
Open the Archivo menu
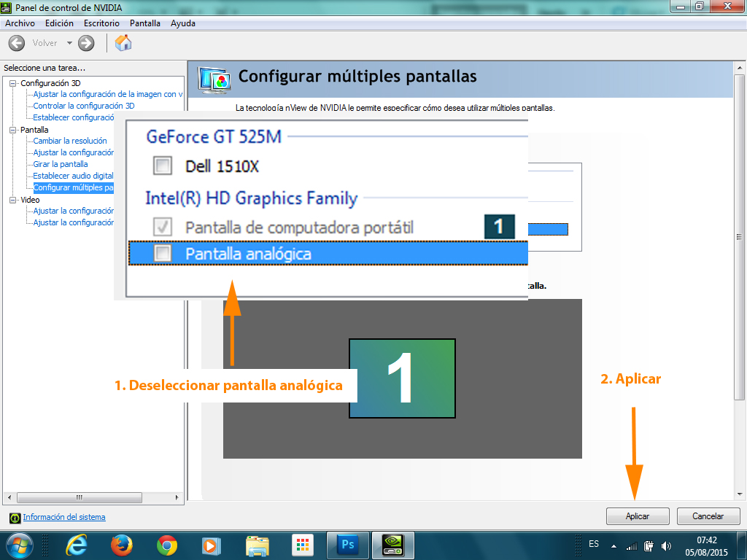pos(20,23)
